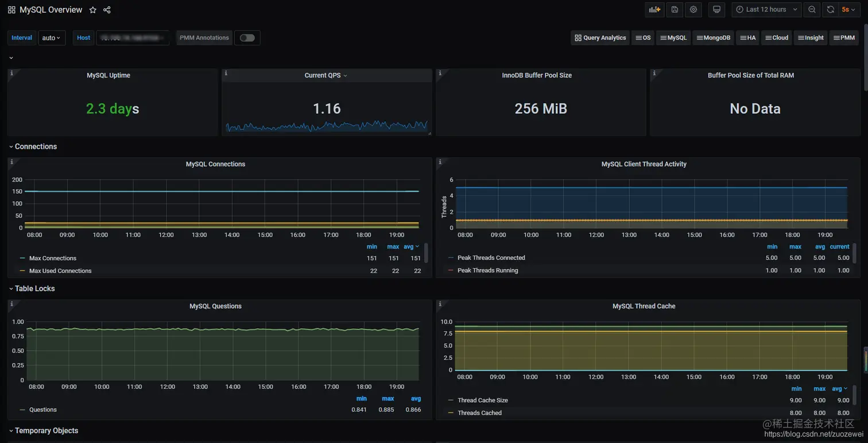Open the refresh interval 5s dropdown
Screen dimensions: 868x443
click(x=849, y=9)
